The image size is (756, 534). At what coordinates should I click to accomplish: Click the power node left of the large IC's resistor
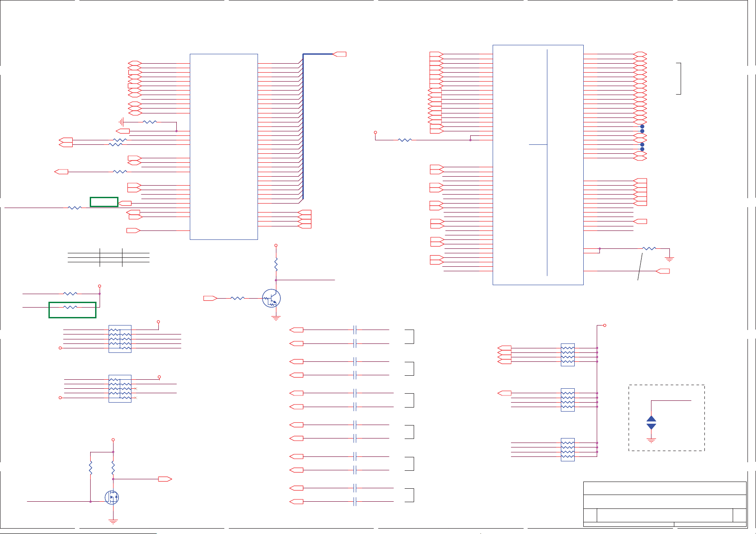pyautogui.click(x=376, y=133)
